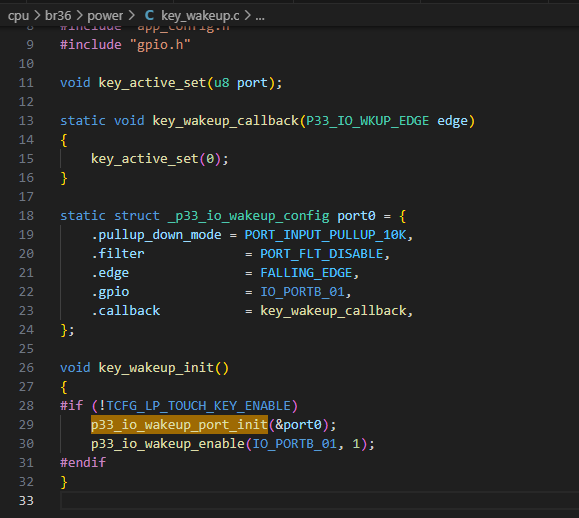579x518 pixels.
Task: Click PORT_INPUT_PULLUP_10K constant
Action: tap(325, 235)
